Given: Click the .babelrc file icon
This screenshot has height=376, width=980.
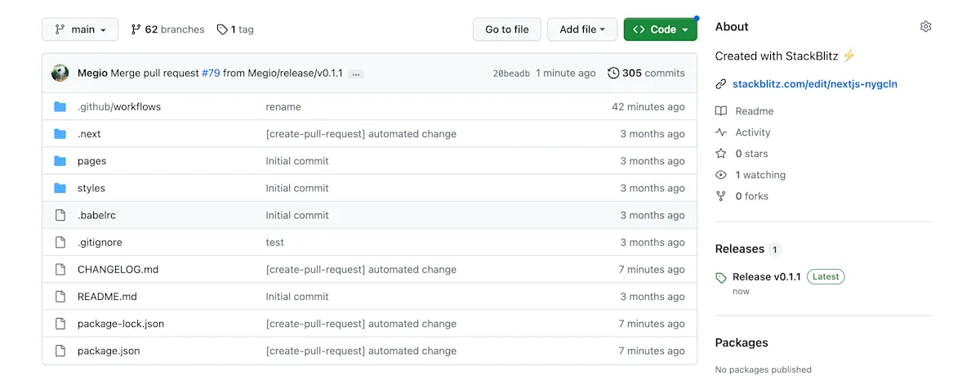Looking at the screenshot, I should tap(60, 215).
